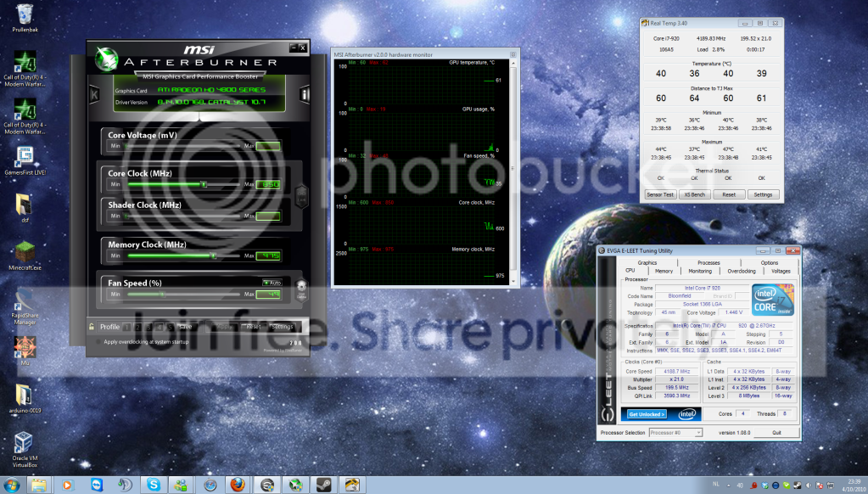The height and width of the screenshot is (494, 868).
Task: Enable Apply overclocking at system startup
Action: [x=146, y=342]
